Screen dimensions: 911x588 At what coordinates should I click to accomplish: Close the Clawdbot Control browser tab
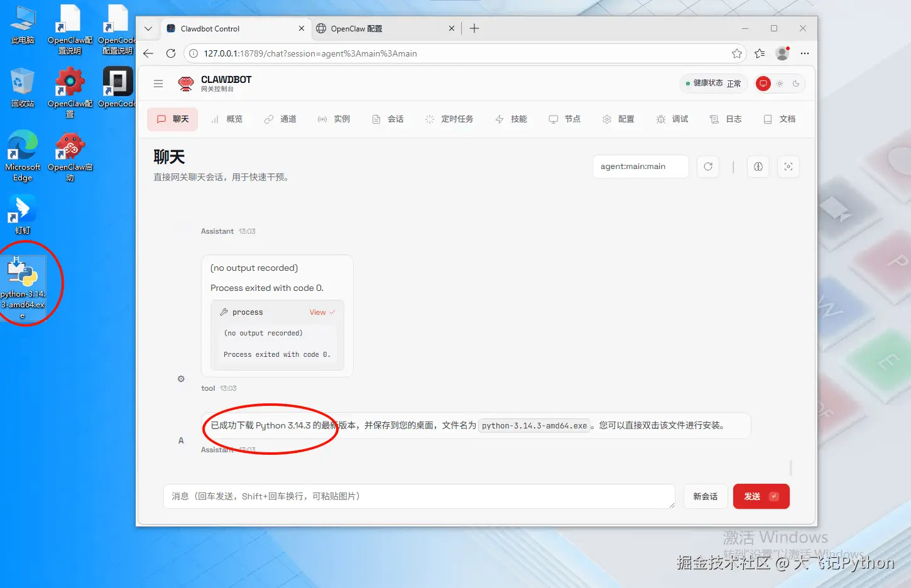[302, 28]
